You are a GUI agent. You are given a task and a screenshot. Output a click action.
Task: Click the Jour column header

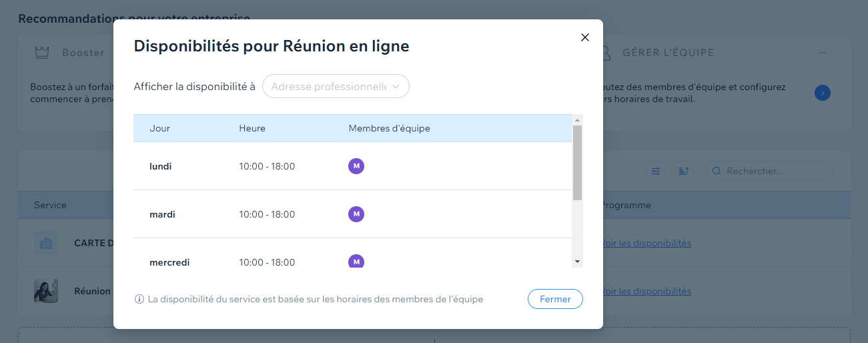(159, 128)
